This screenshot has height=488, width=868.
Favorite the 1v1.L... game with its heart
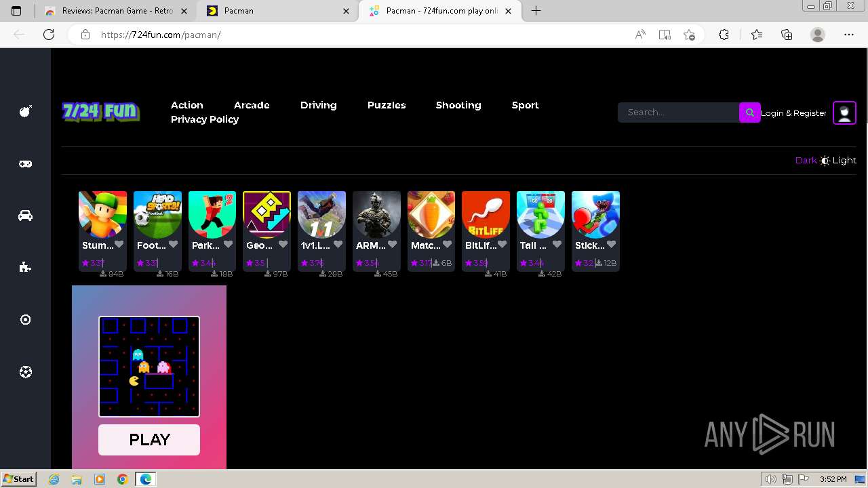pos(338,245)
